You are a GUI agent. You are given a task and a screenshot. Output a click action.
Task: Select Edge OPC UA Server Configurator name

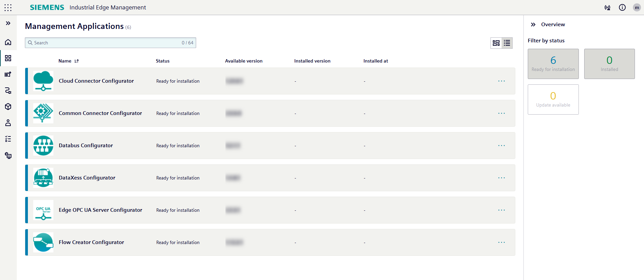[x=100, y=210]
